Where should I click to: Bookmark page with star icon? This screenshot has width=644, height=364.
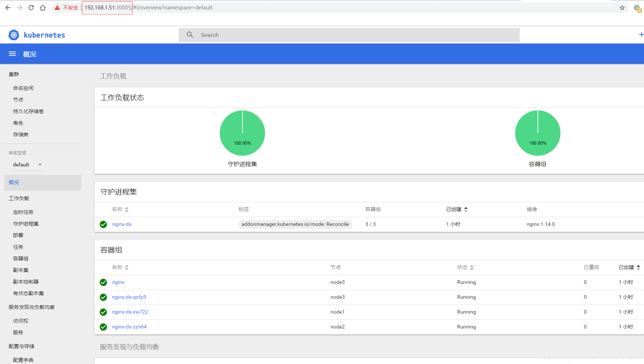point(622,8)
